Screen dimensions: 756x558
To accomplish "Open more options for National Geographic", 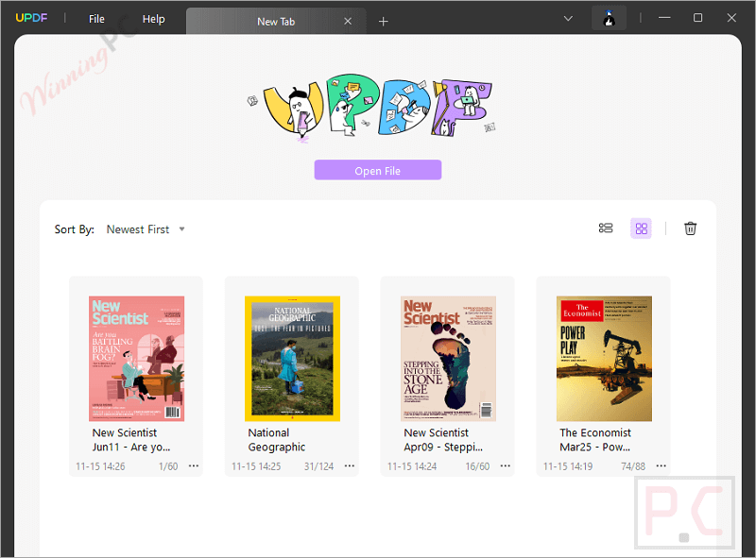I will tap(349, 465).
